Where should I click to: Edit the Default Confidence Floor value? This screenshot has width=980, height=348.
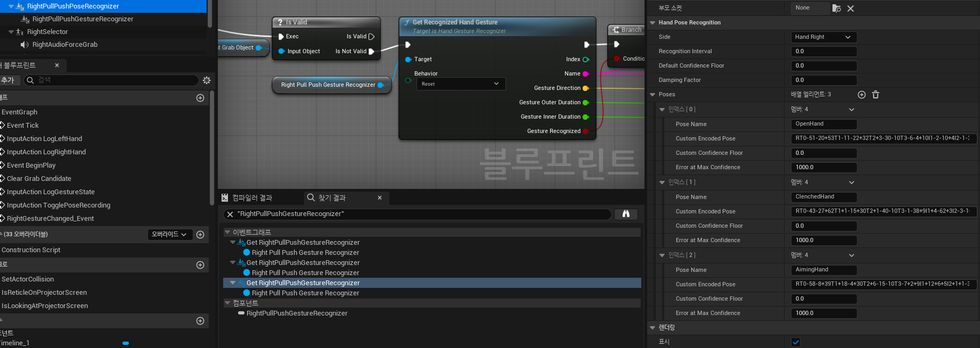coord(824,66)
